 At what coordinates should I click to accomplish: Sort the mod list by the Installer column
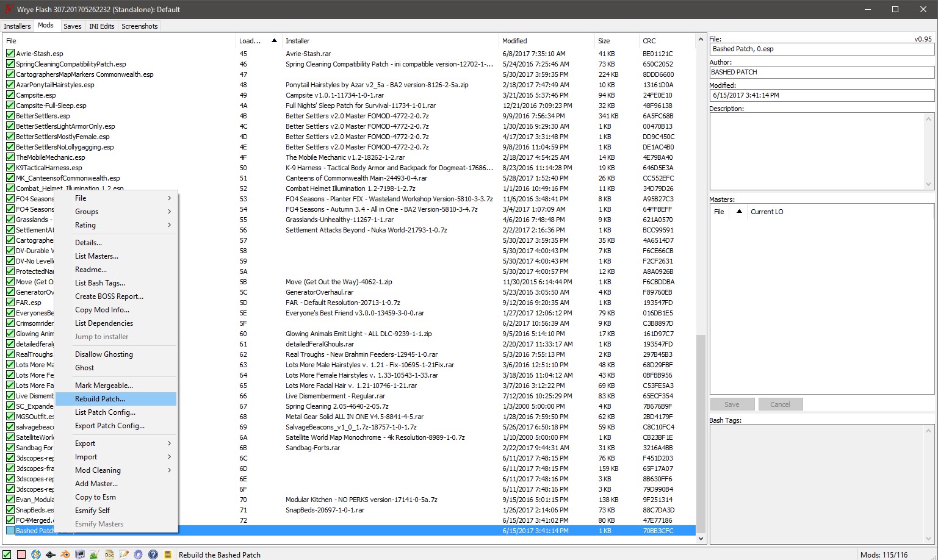pos(389,41)
